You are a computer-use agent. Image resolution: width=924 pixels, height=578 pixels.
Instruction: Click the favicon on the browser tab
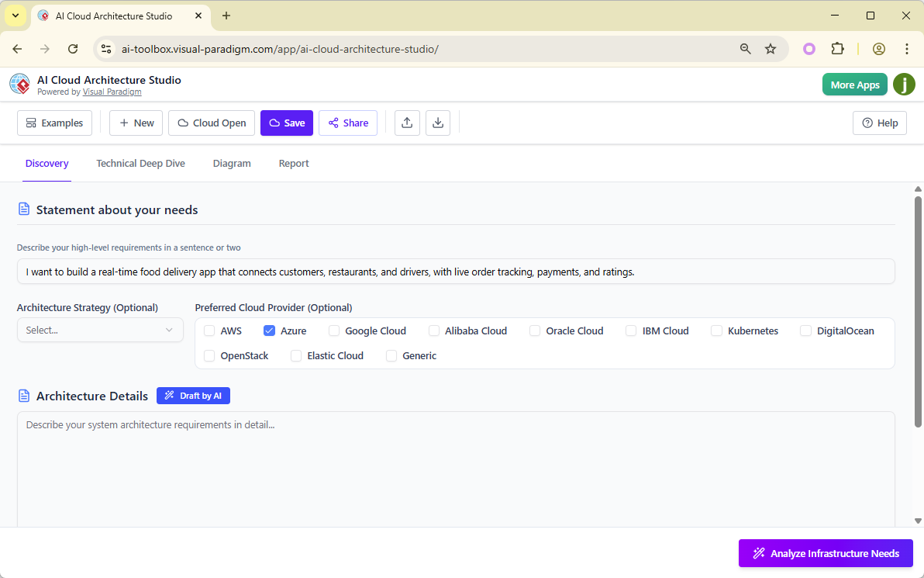[x=43, y=16]
